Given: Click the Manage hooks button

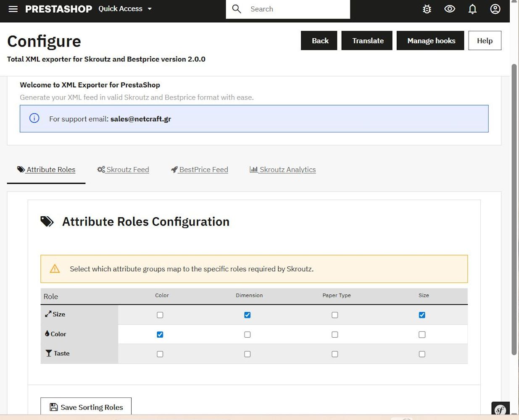Looking at the screenshot, I should click(430, 41).
